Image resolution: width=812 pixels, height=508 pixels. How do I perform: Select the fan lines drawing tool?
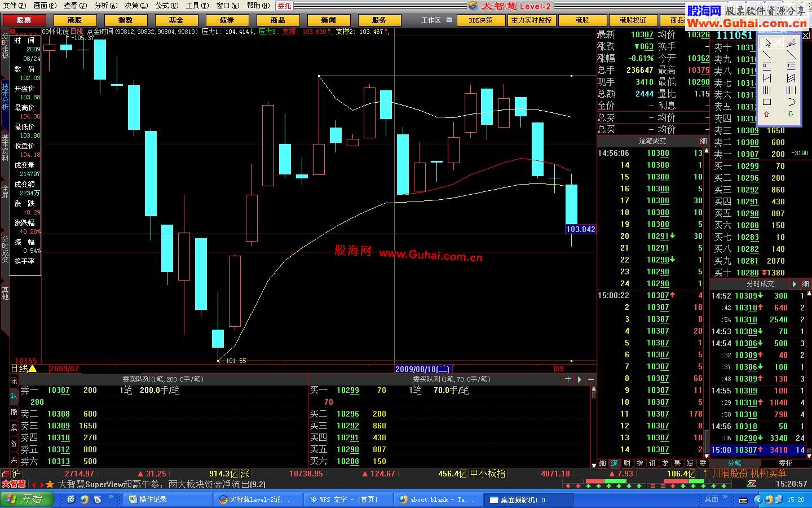(791, 43)
